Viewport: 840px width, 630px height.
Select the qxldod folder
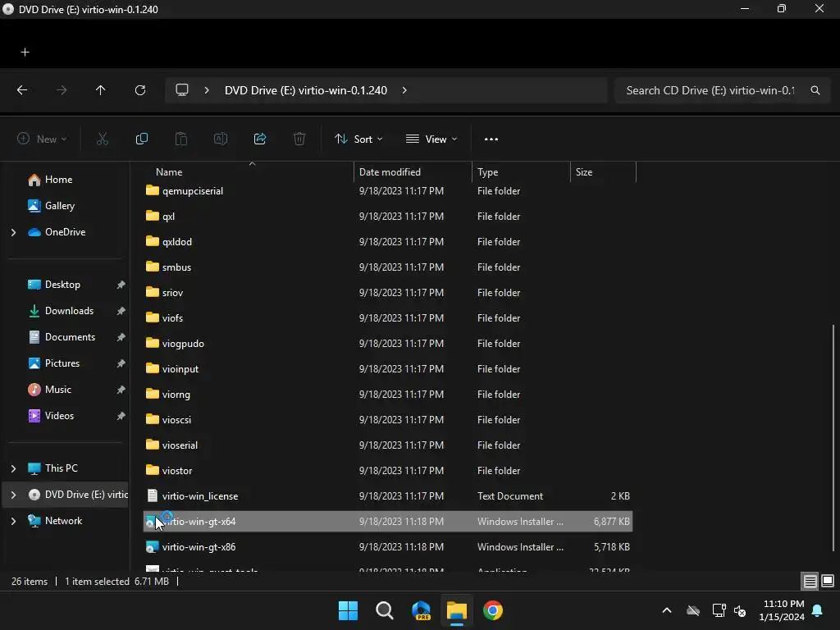pyautogui.click(x=388, y=242)
